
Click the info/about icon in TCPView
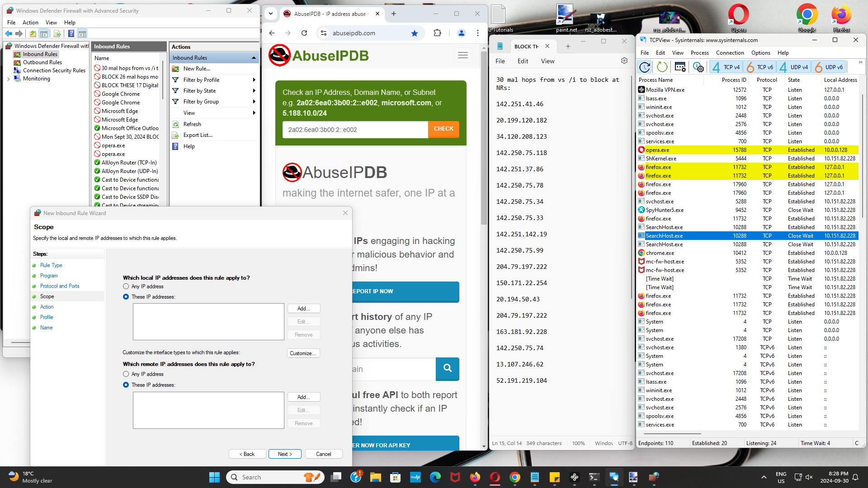(698, 67)
